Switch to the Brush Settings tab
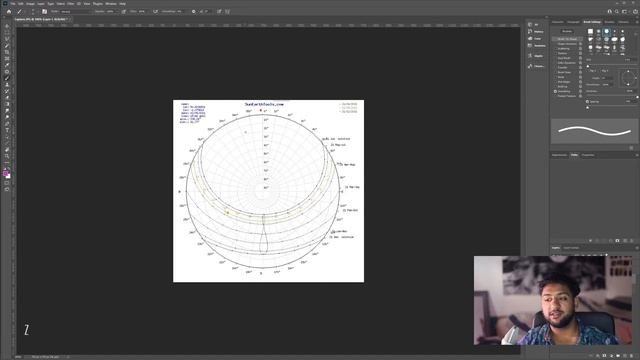Screen dimensions: 640x360 tap(592, 22)
